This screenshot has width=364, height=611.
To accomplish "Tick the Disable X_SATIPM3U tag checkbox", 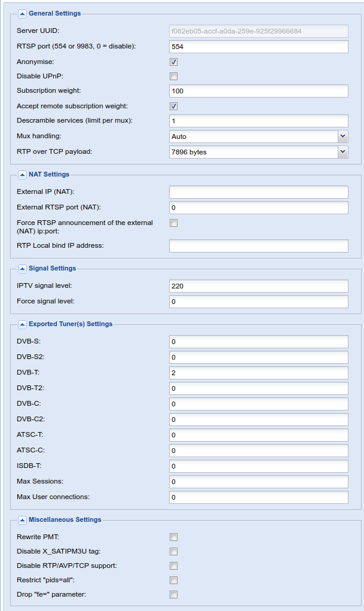I will point(174,551).
